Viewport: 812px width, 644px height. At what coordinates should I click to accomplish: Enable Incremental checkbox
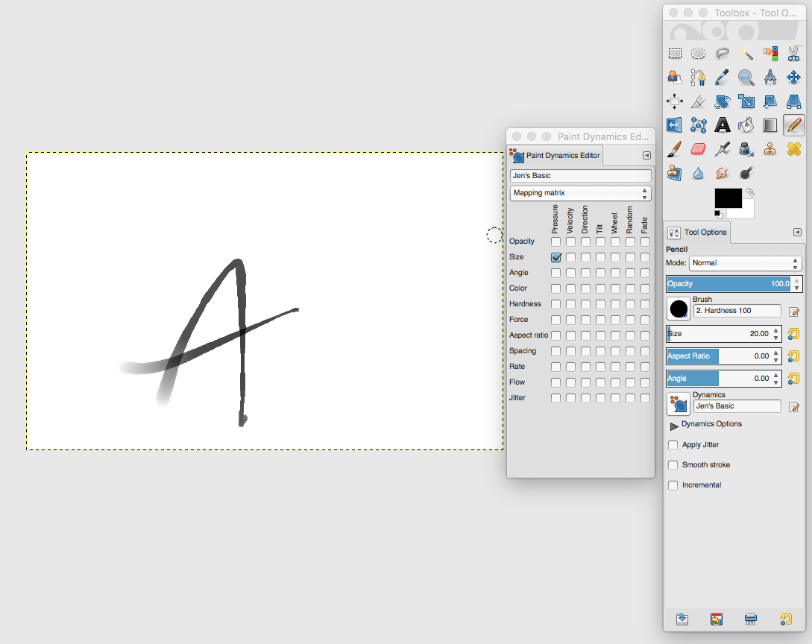tap(673, 485)
